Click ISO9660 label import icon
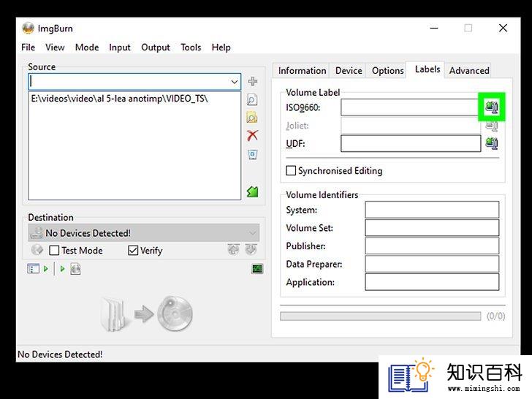The width and height of the screenshot is (532, 399). point(492,107)
